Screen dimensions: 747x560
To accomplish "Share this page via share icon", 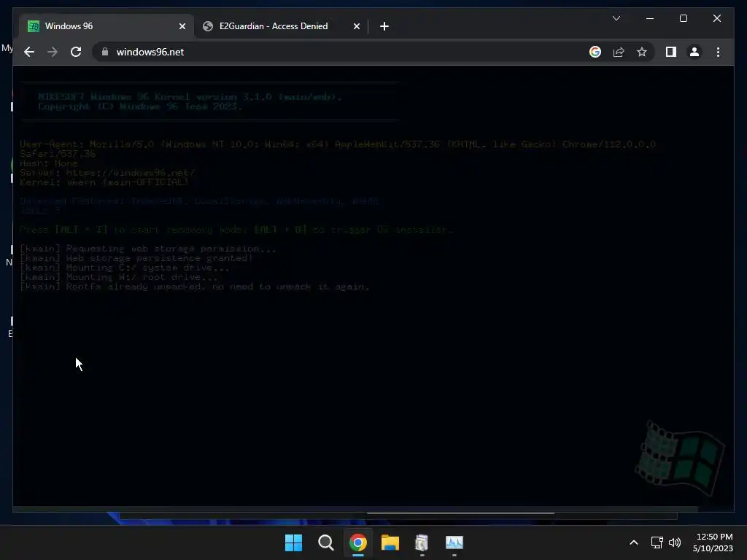I will coord(619,52).
